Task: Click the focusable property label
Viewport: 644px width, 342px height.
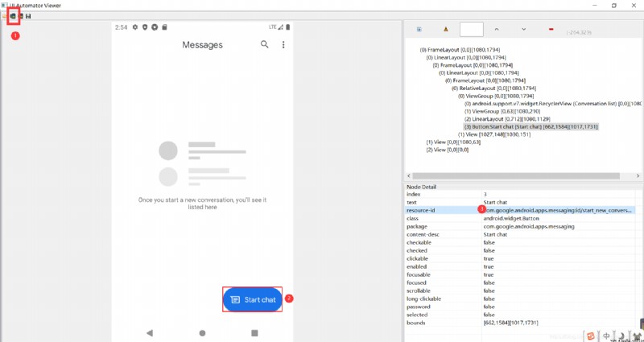Action: click(419, 274)
